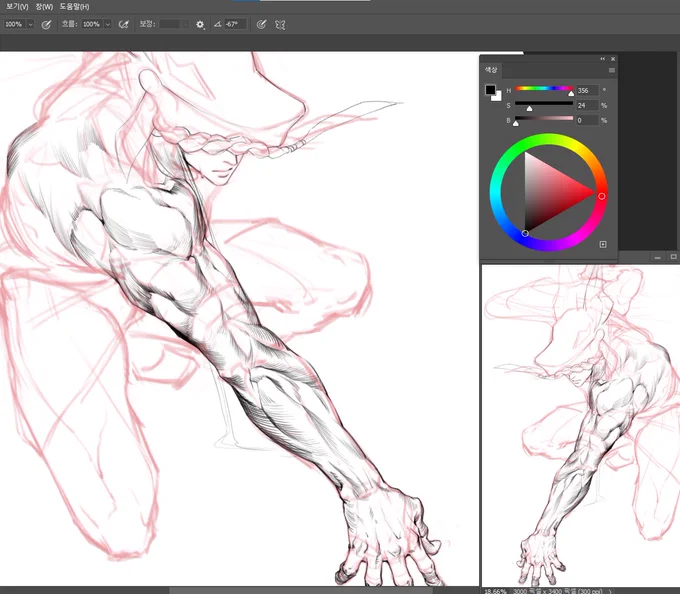Enable airbrush build-up effects icon

tap(124, 25)
